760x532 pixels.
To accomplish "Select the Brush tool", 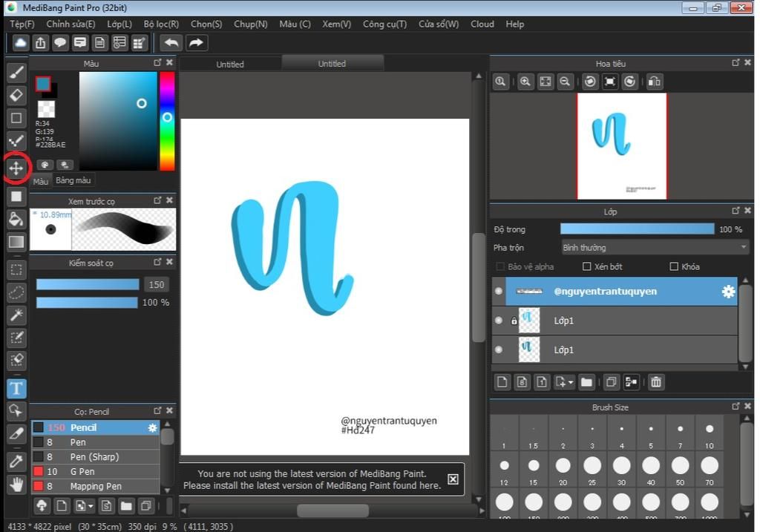I will coord(16,73).
